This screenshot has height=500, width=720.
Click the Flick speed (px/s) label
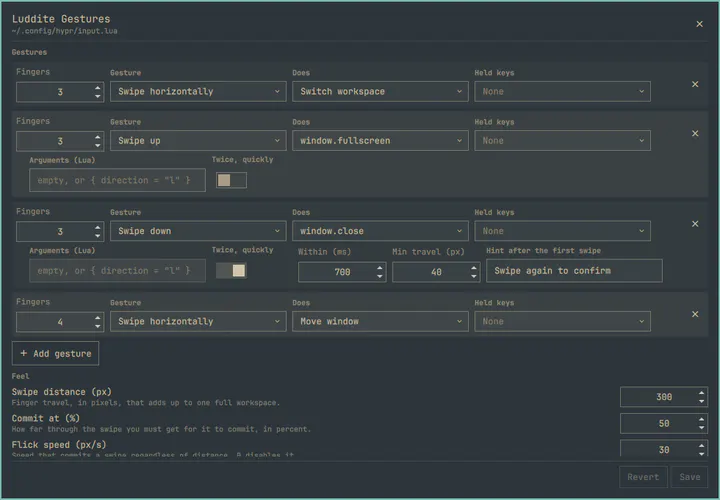59,444
